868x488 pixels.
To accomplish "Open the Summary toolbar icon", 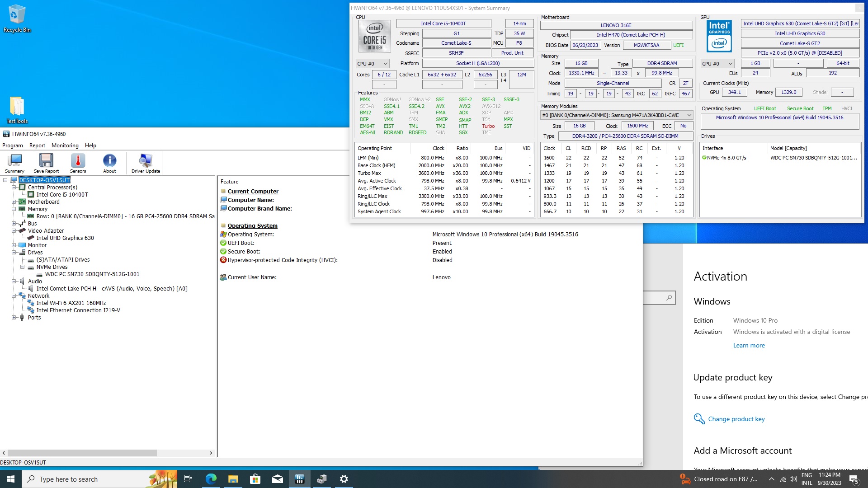I will (14, 163).
